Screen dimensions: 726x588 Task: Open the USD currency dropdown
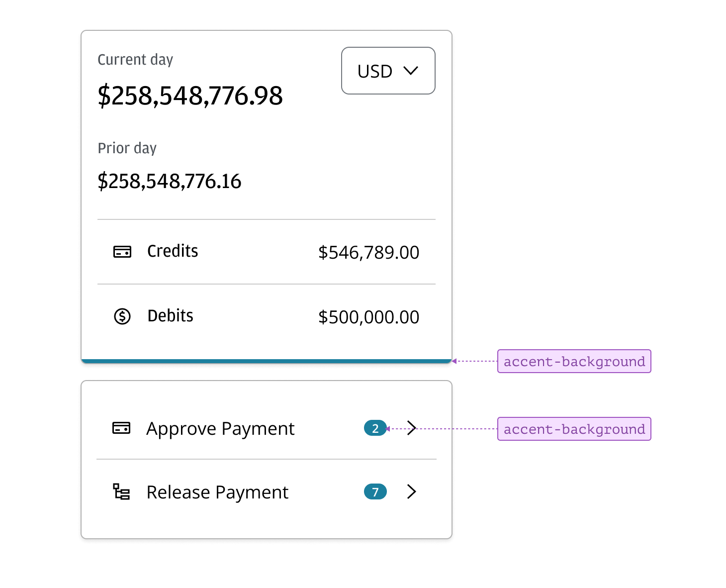(388, 71)
